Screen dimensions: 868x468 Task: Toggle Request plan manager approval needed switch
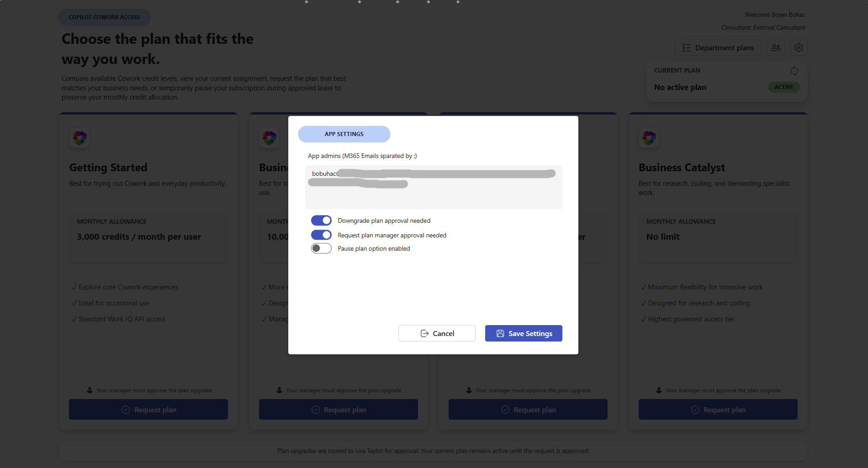tap(321, 235)
